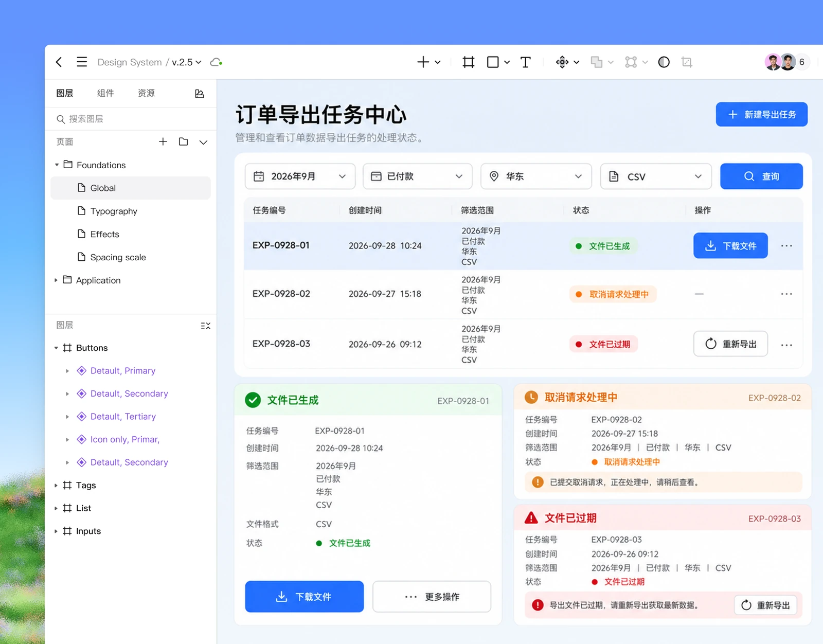823x644 pixels.
Task: Toggle the half-circle contrast icon
Action: pos(664,62)
